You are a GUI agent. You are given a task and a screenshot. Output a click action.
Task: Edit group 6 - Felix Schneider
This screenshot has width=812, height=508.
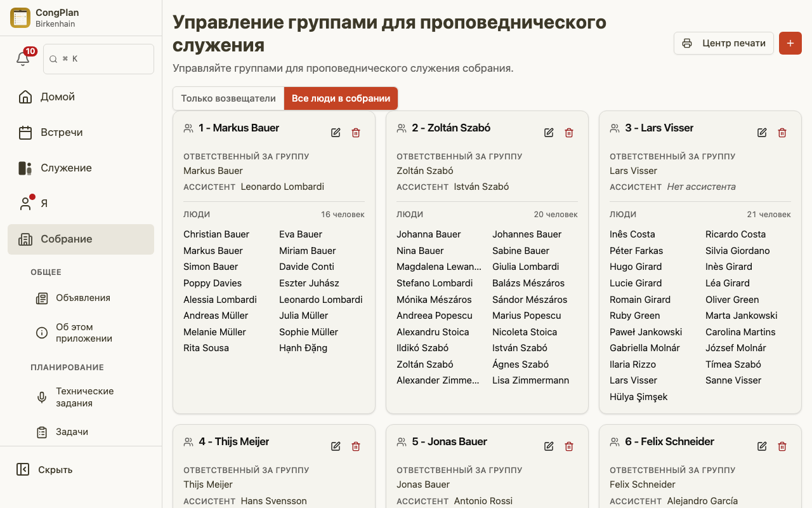(762, 446)
